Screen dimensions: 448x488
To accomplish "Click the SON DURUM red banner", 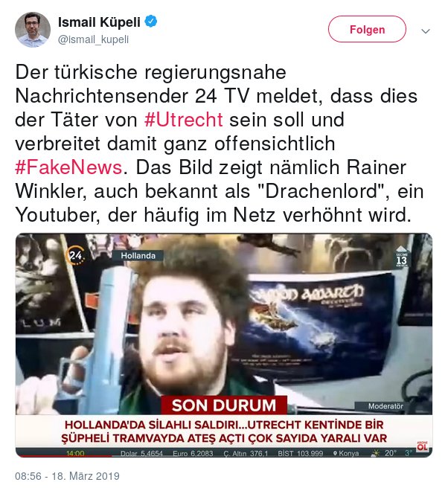I will point(224,405).
